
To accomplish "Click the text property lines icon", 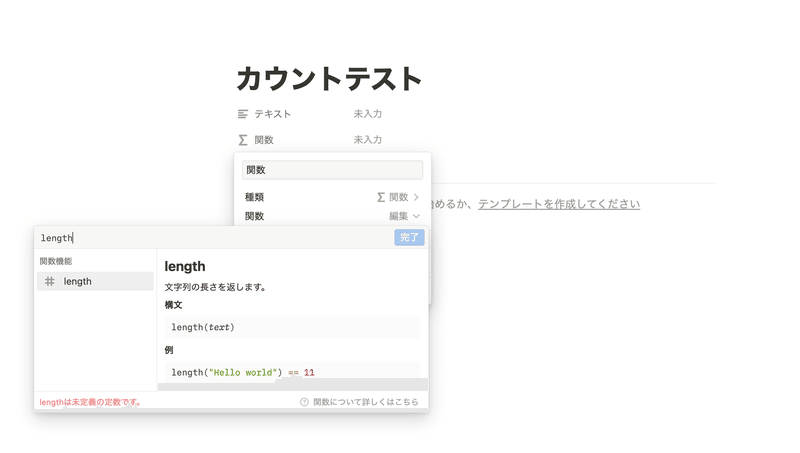I will click(x=243, y=114).
